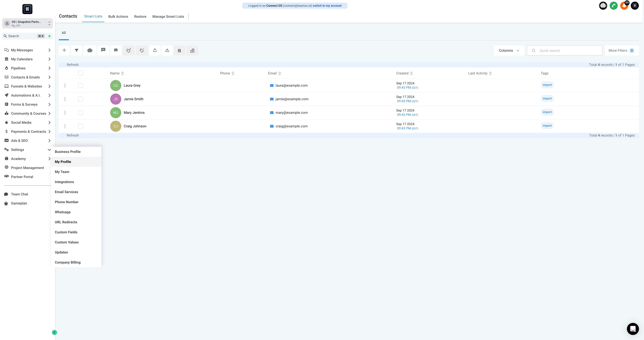Open the Team Chat sidebar link
Screen dimensions: 644x340
19,194
